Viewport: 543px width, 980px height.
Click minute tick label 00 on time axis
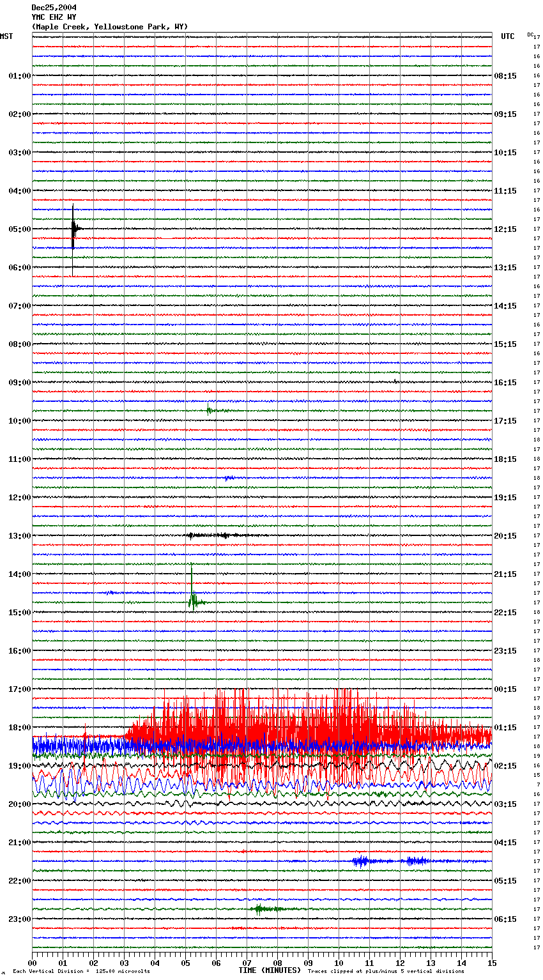pos(33,963)
